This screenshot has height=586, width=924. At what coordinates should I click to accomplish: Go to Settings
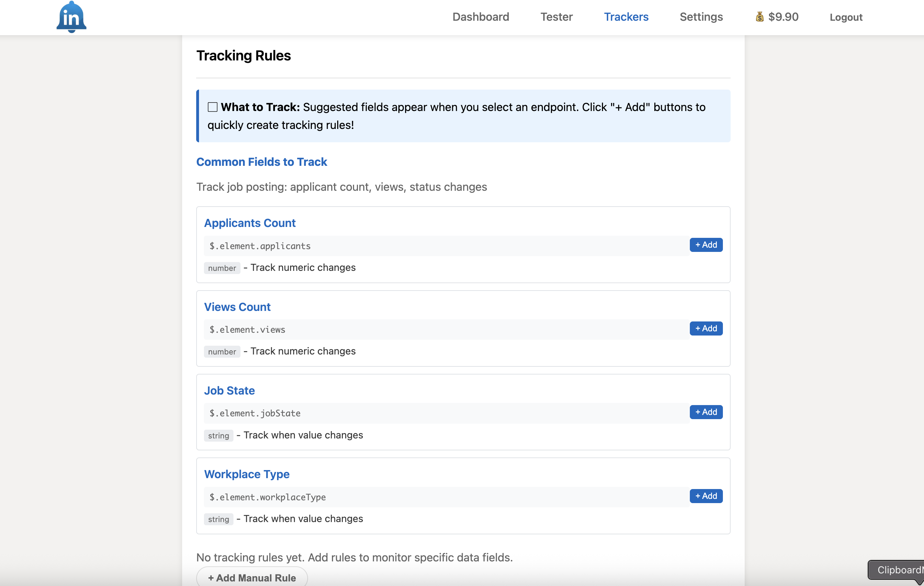point(701,17)
